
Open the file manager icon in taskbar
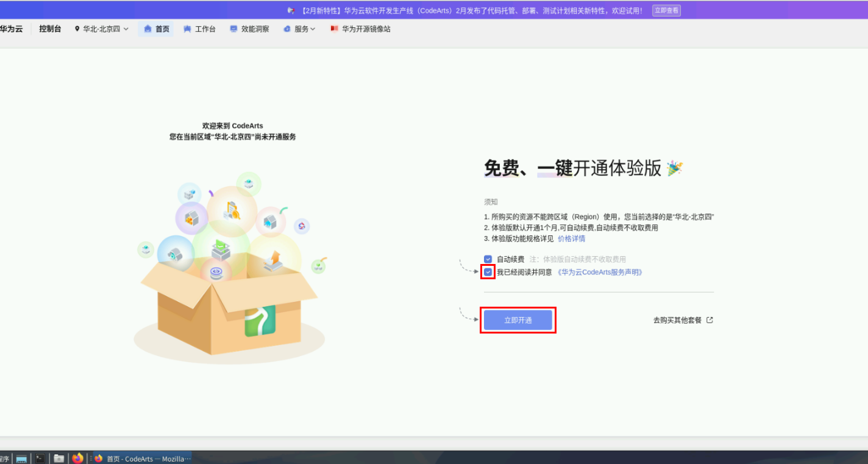[x=59, y=459]
